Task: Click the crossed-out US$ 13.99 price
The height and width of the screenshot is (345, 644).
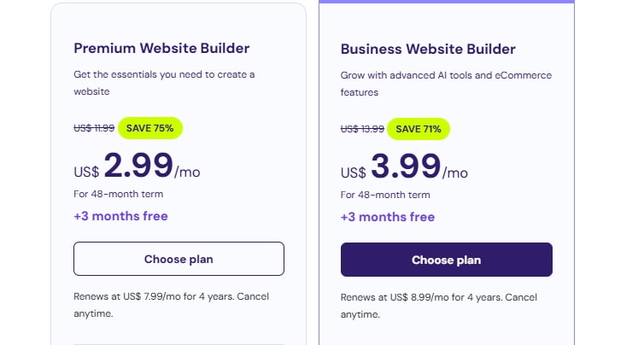Action: pyautogui.click(x=362, y=129)
